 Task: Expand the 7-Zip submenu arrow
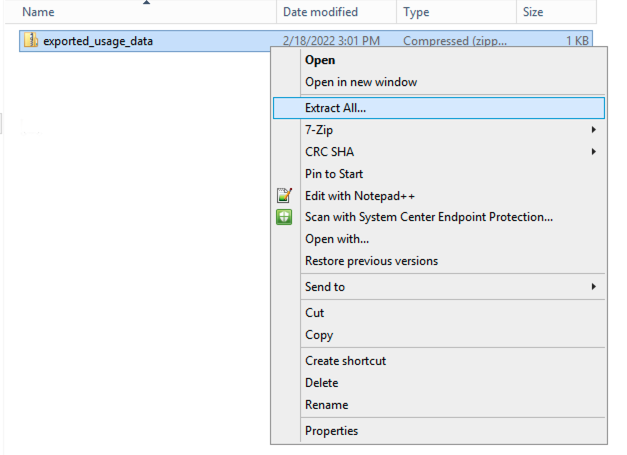coord(594,130)
